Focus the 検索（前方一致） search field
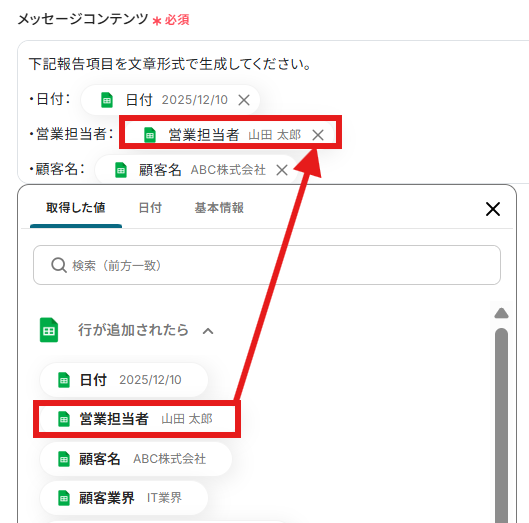Screen dimensions: 529x523 (267, 265)
